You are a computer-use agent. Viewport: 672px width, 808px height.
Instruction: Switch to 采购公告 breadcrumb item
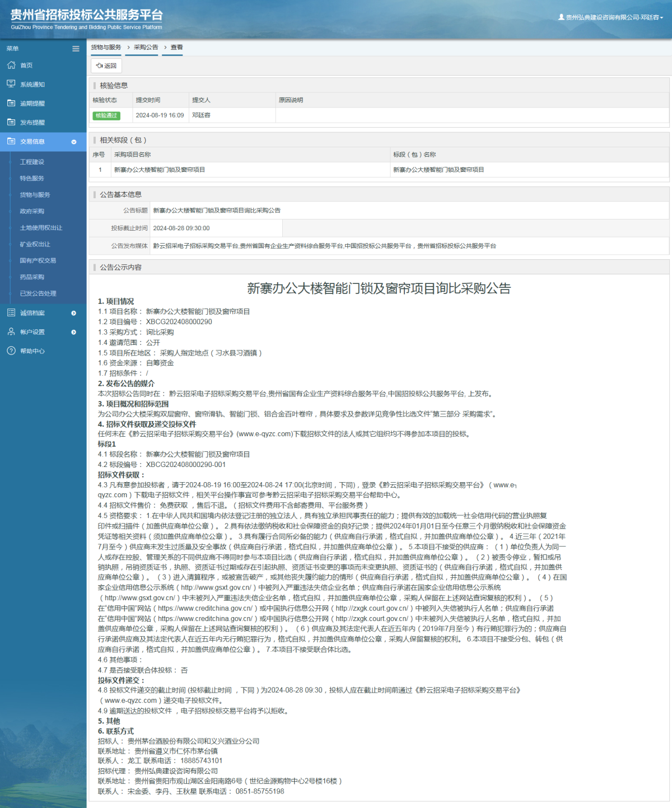coord(142,48)
